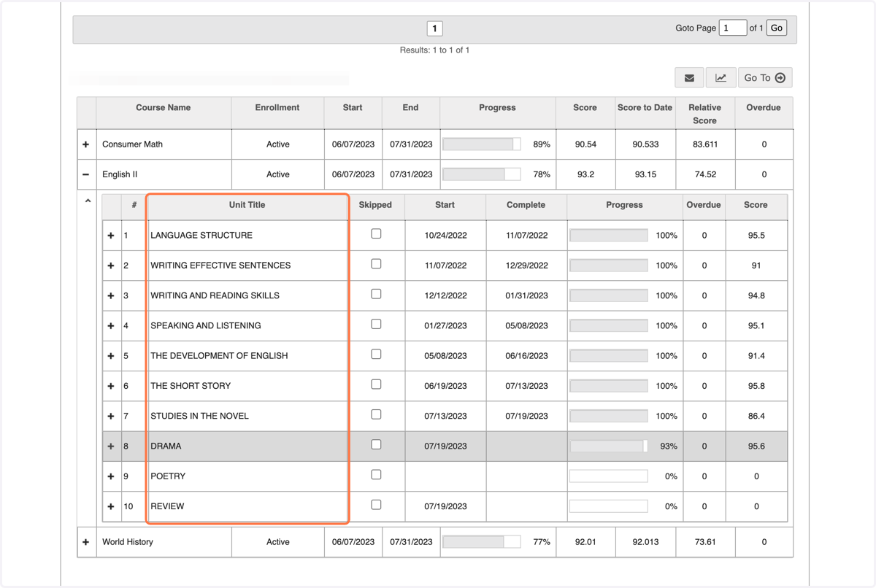
Task: Click the English II 78% progress bar
Action: point(482,174)
